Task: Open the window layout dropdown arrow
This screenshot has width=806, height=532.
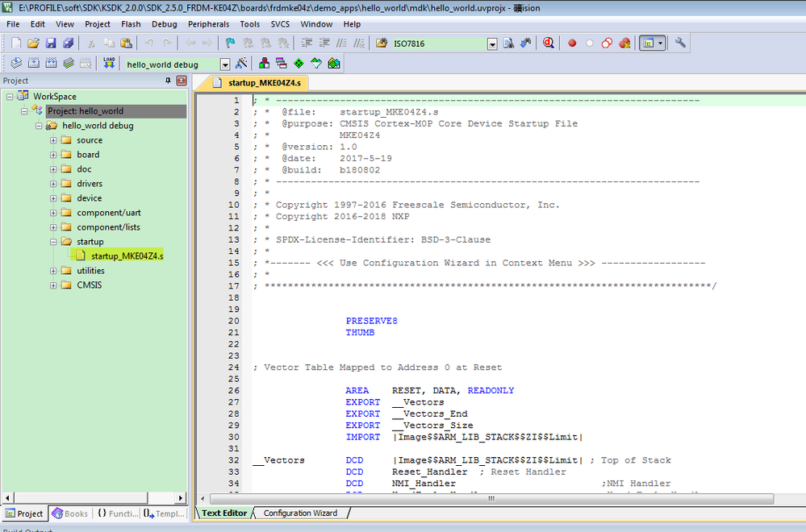Action: tap(661, 44)
